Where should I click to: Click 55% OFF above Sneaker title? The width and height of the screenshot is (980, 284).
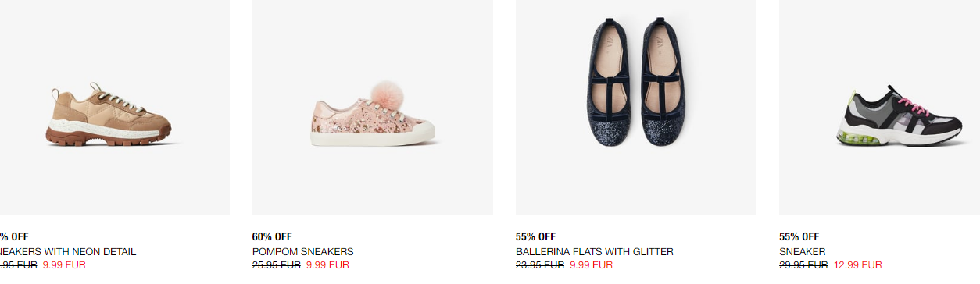[799, 237]
